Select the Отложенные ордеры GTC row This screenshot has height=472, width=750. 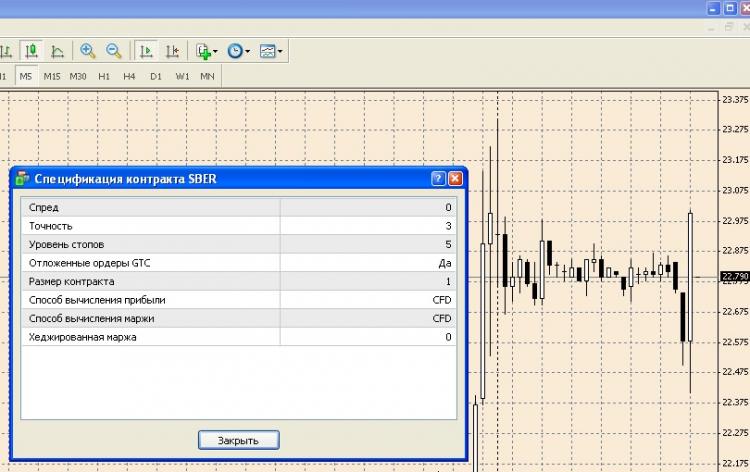pyautogui.click(x=239, y=263)
